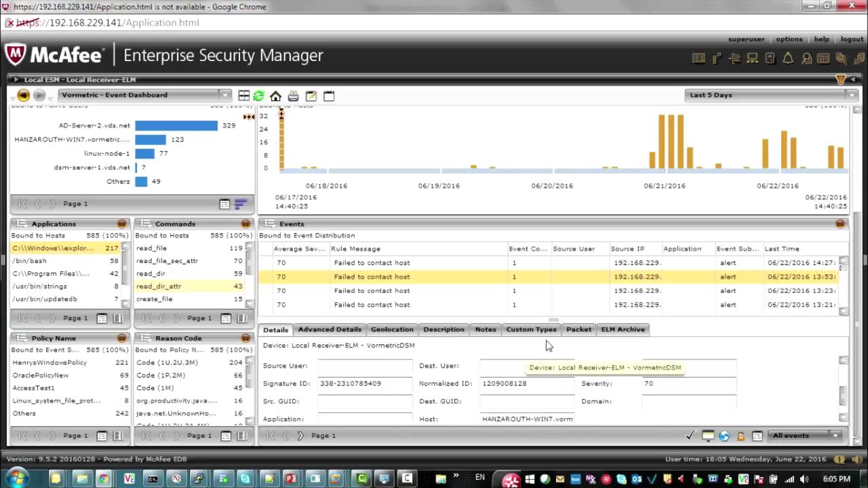Open the Custom Types tab
Image resolution: width=868 pixels, height=488 pixels.
(x=532, y=329)
